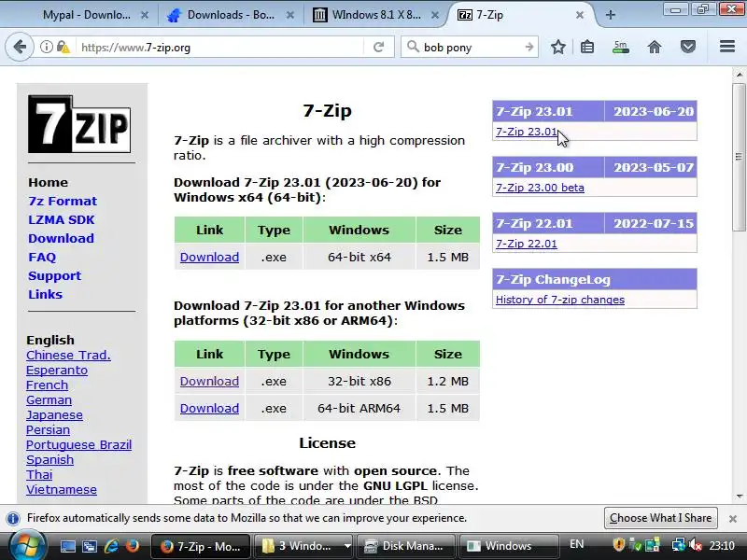Close the 7-Zip tab
Screen dimensions: 747x560
[x=579, y=15]
